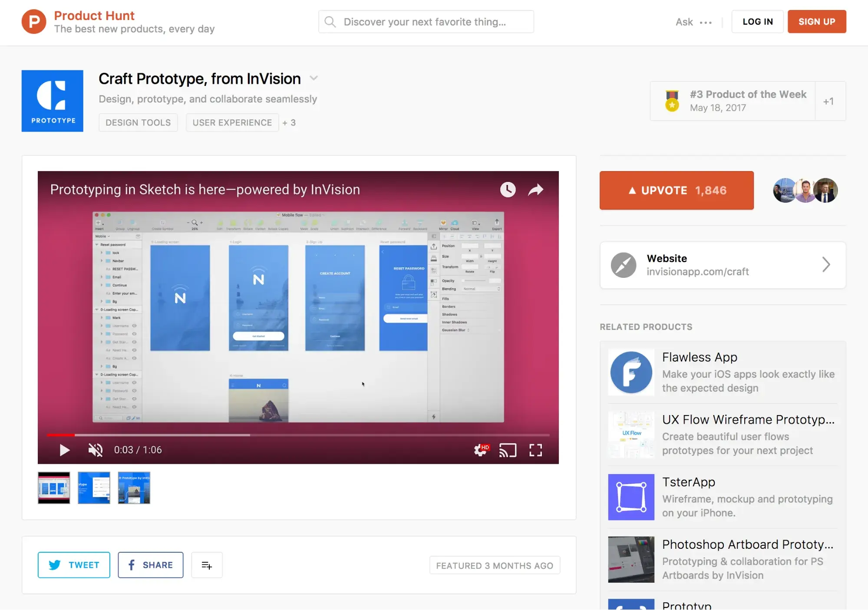
Task: Click the Ask menu item
Action: 684,22
